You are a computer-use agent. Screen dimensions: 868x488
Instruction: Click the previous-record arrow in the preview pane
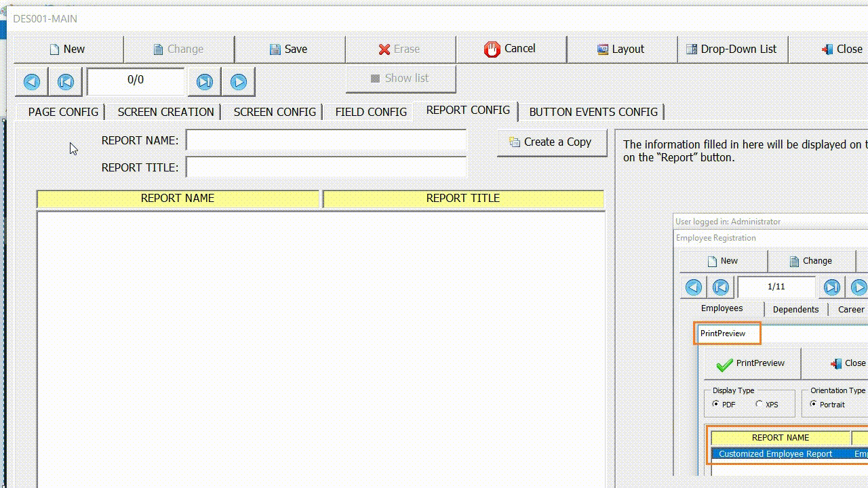pyautogui.click(x=693, y=287)
